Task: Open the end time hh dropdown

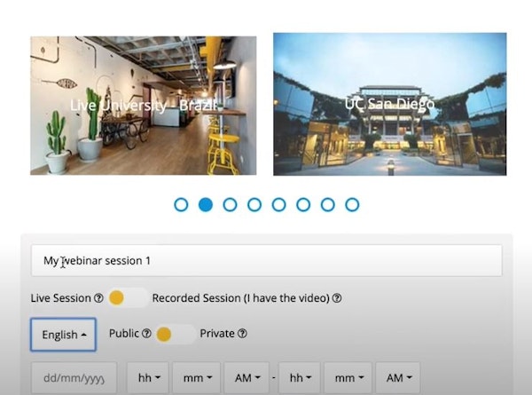Action: (x=300, y=378)
